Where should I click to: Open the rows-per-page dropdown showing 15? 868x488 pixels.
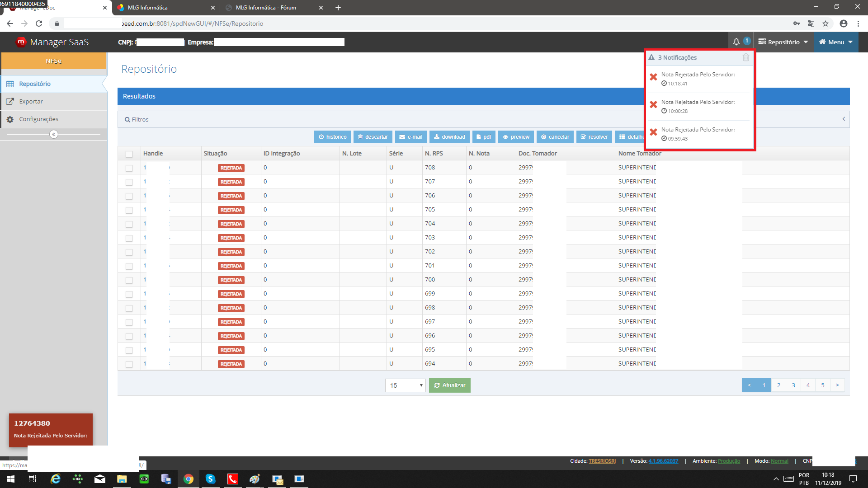click(x=405, y=385)
